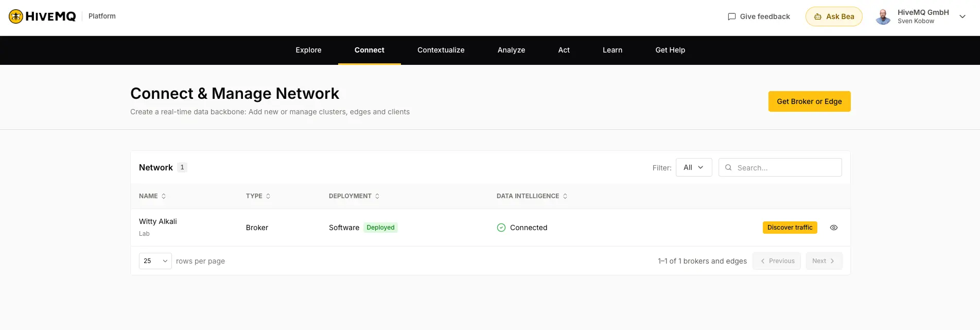Open the Get Help tab
The width and height of the screenshot is (980, 330).
point(670,50)
